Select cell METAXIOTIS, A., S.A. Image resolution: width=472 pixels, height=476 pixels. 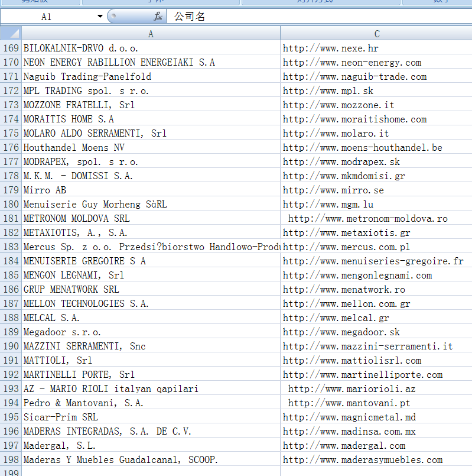[151, 232]
